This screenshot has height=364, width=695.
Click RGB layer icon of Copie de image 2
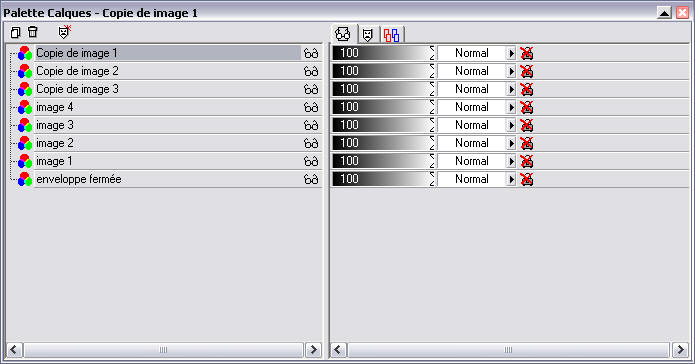pyautogui.click(x=25, y=71)
